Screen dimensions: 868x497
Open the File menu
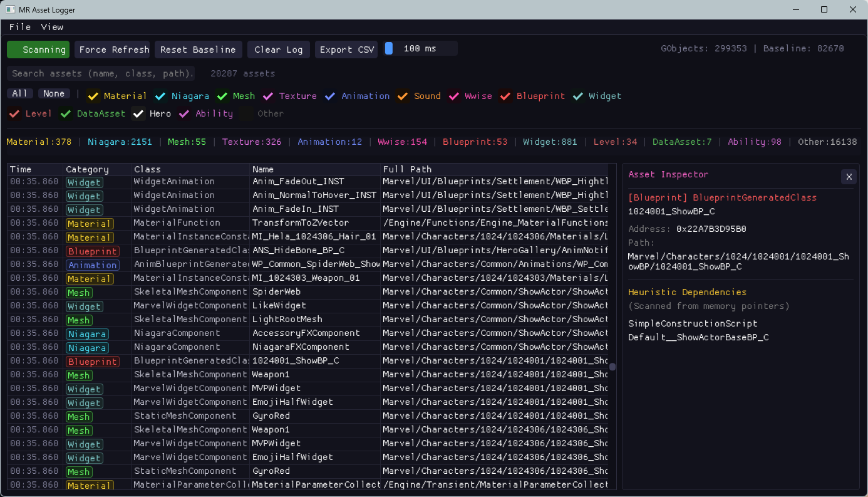[x=20, y=27]
